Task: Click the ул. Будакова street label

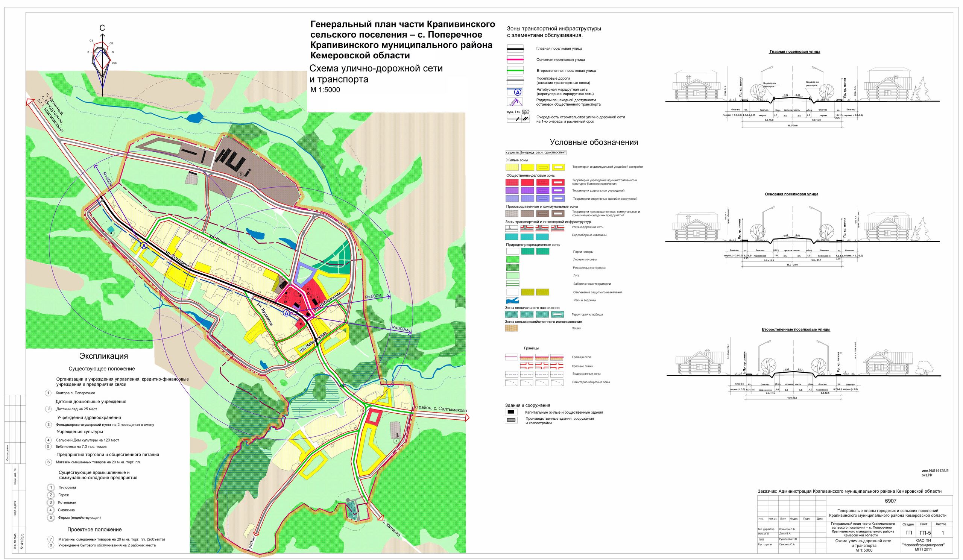Action: pyautogui.click(x=264, y=314)
